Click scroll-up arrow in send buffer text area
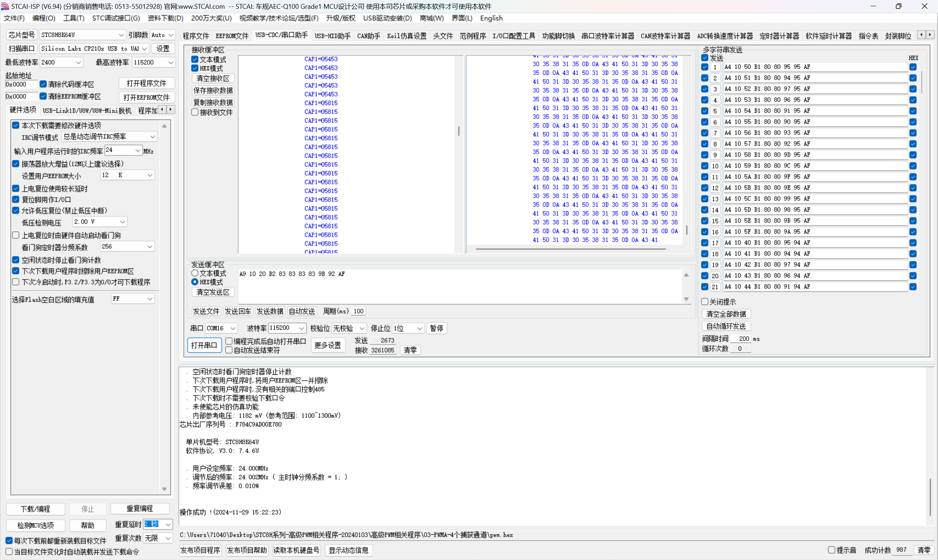This screenshot has height=560, width=938. (x=686, y=275)
